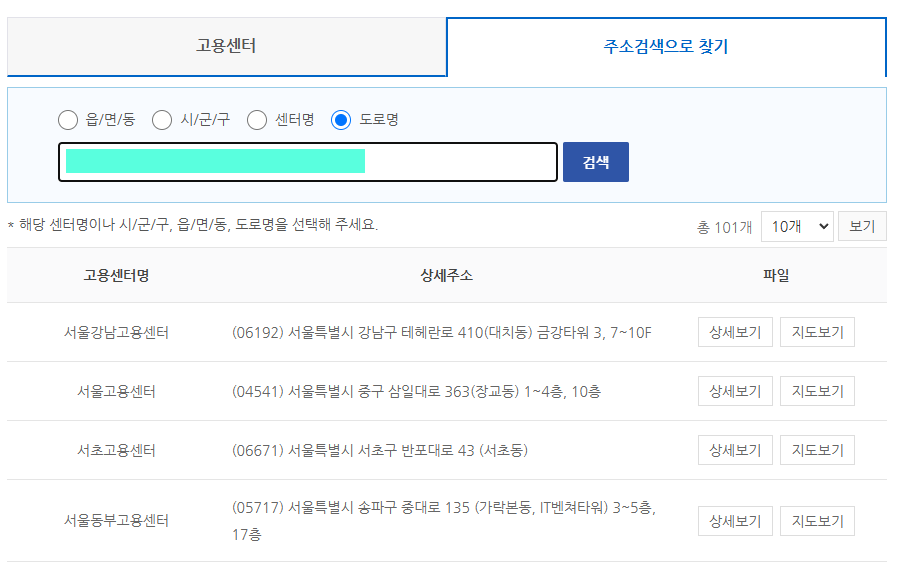923x563 pixels.
Task: Click the 파일 column header
Action: point(776,275)
